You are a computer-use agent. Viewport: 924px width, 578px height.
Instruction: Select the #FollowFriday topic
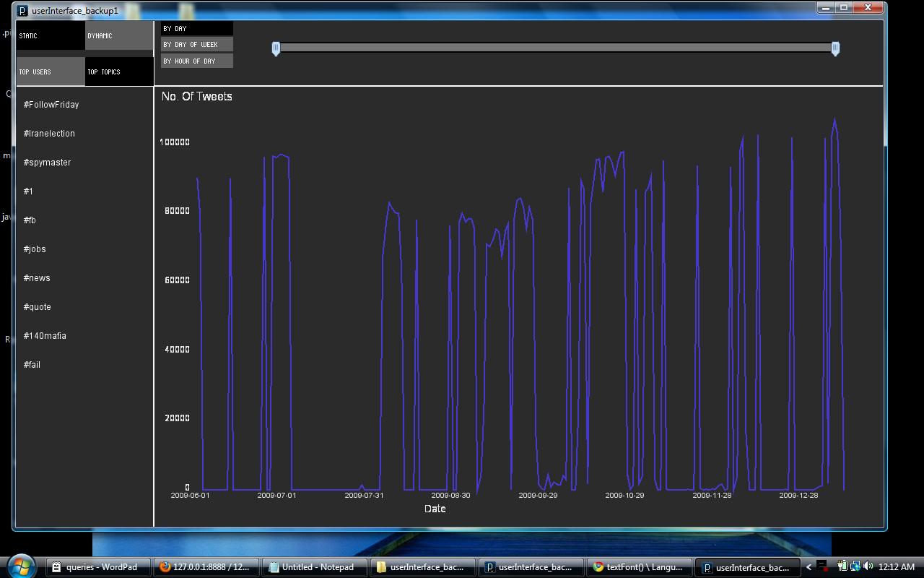point(51,105)
